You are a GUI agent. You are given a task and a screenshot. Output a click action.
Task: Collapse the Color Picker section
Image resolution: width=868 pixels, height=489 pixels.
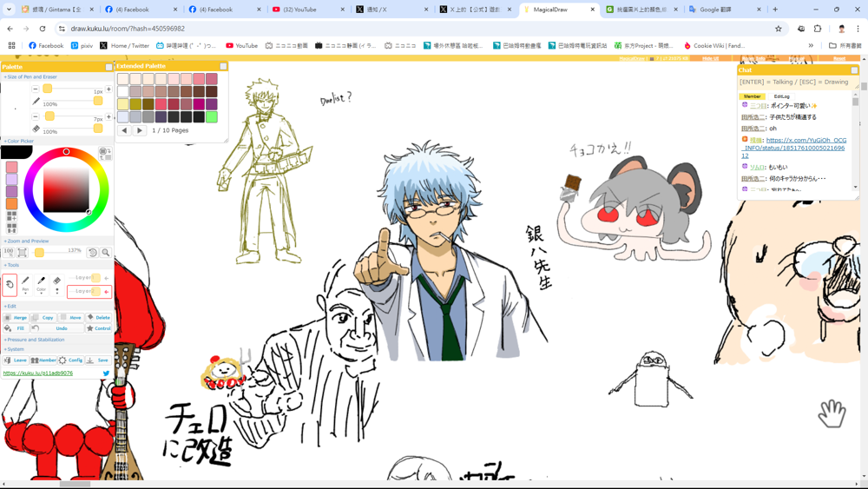[19, 142]
